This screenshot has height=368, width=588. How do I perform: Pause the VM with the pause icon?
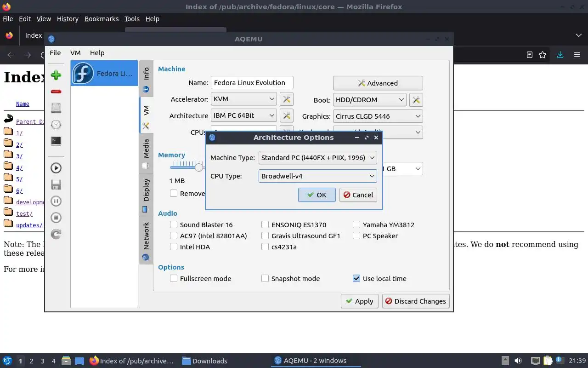[56, 201]
